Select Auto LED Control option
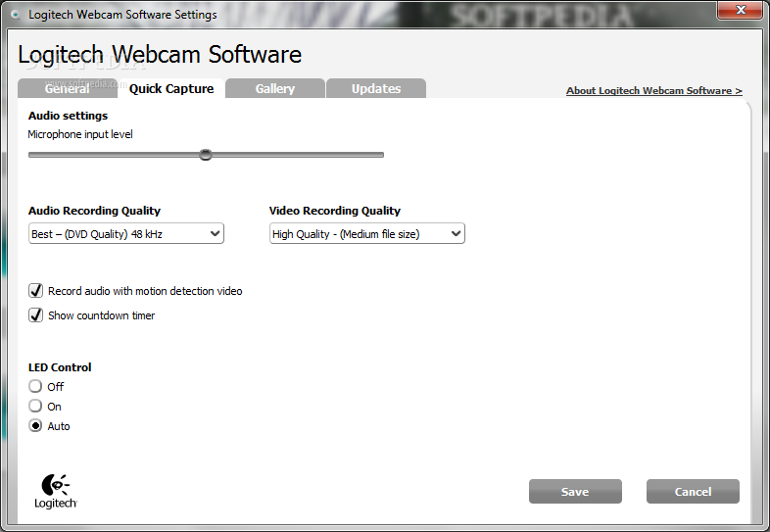The image size is (770, 532). point(35,426)
